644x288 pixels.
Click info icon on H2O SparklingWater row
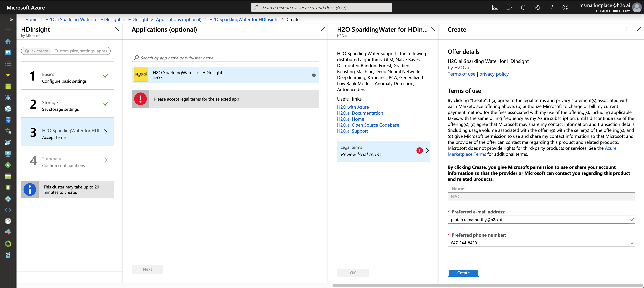(314, 75)
